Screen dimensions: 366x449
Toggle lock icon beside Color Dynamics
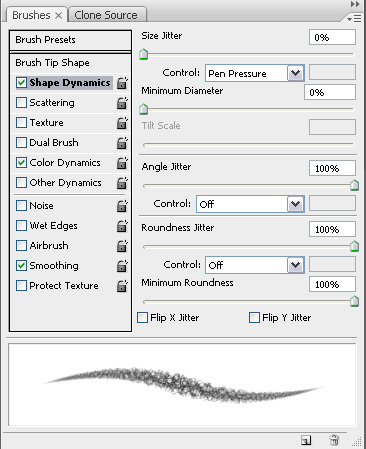point(122,163)
